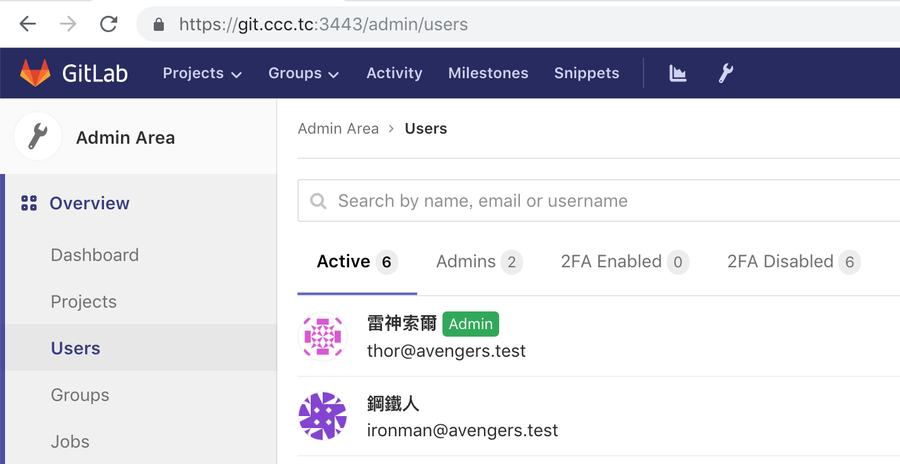Click the GitLab wordmark text
900x464 pixels.
coord(95,74)
